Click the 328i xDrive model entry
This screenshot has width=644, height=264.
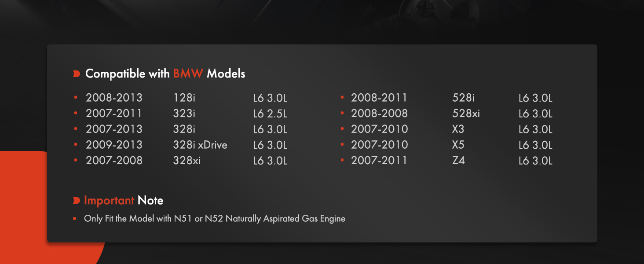pos(200,145)
